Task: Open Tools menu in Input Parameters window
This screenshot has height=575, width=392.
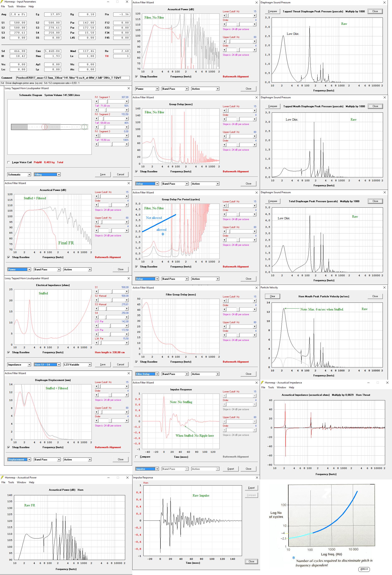Action: coord(11,6)
